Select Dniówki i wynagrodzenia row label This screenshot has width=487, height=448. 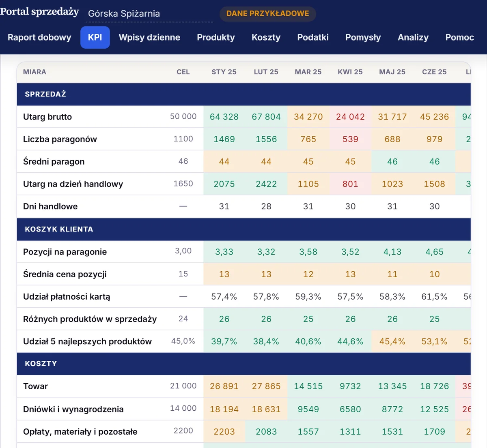coord(73,409)
